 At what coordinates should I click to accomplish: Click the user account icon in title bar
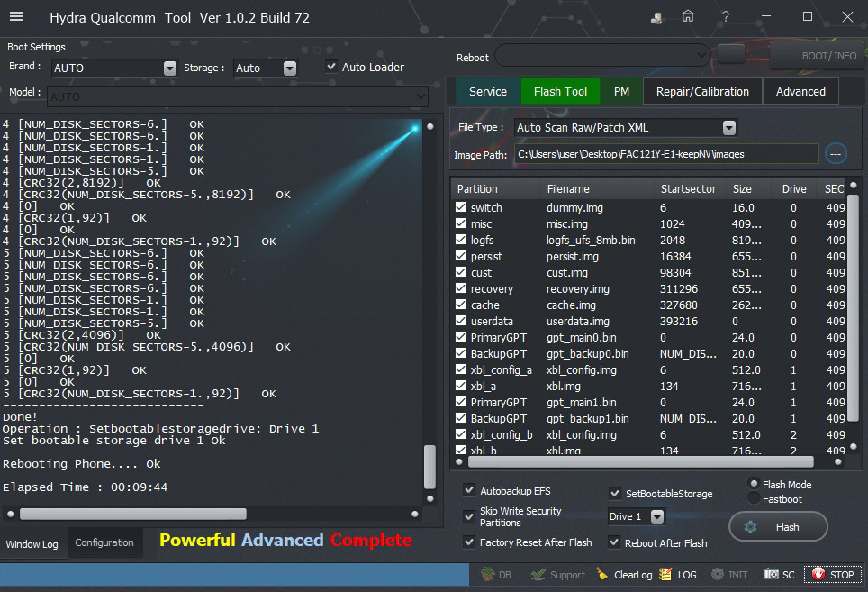click(x=656, y=18)
